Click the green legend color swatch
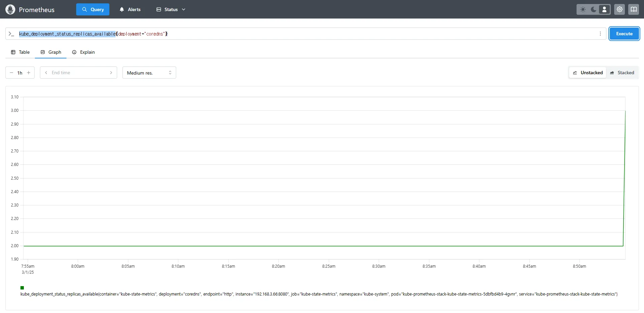 22,288
